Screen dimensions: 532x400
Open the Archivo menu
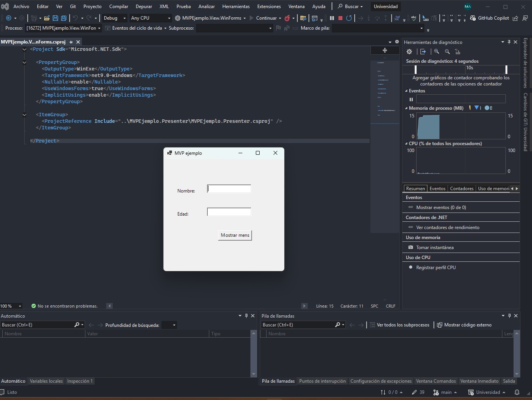tap(21, 7)
